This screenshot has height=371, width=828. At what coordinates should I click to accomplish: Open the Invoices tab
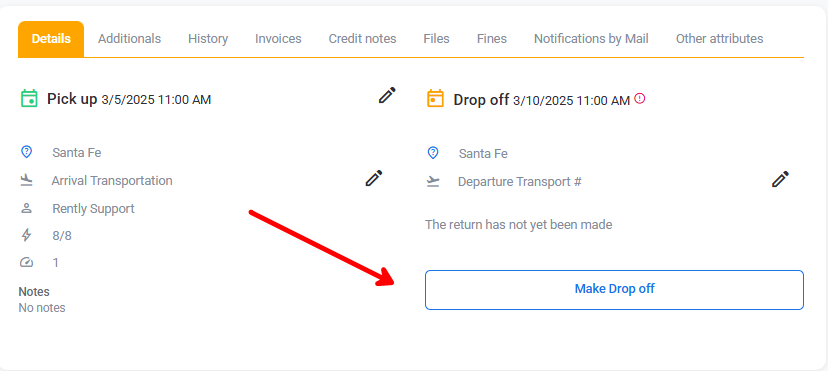(x=278, y=39)
